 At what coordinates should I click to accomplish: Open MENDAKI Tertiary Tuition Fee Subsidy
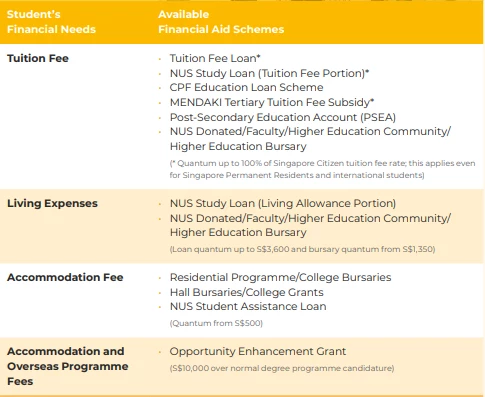[x=272, y=102]
